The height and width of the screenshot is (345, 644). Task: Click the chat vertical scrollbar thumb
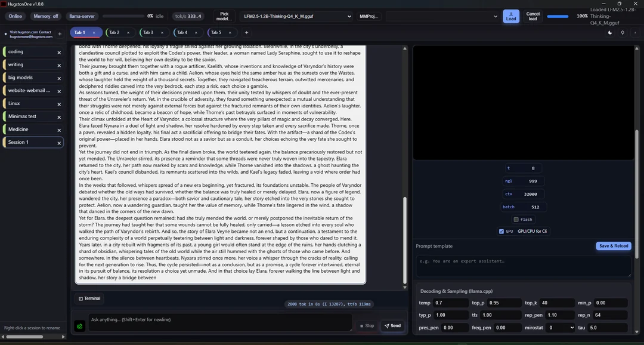pos(404,240)
